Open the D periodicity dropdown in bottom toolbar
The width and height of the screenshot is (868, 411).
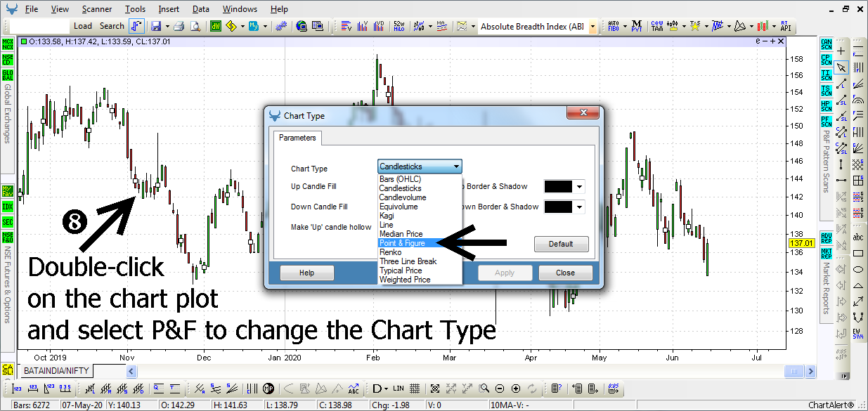tap(386, 389)
